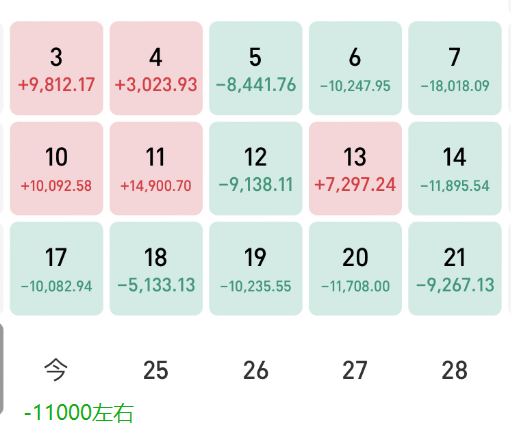Choose calendar date 26
This screenshot has width=511, height=439.
click(256, 370)
